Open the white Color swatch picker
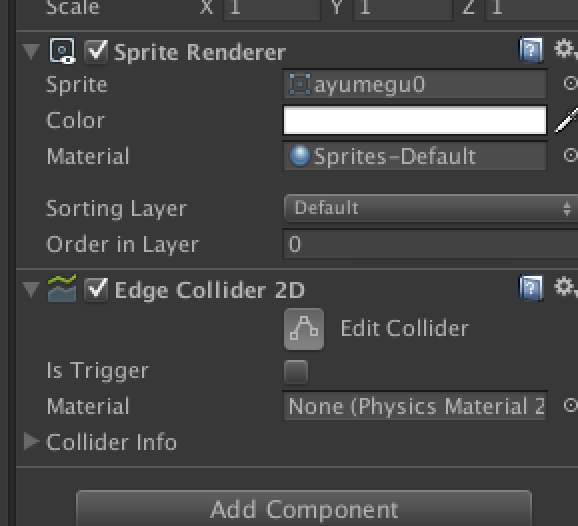Screen dimensions: 578x526 coord(415,120)
